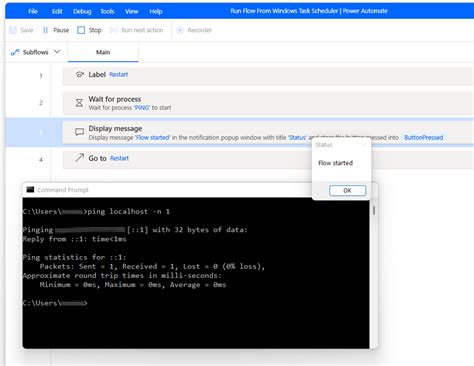Click OK in the Status popup

point(347,190)
